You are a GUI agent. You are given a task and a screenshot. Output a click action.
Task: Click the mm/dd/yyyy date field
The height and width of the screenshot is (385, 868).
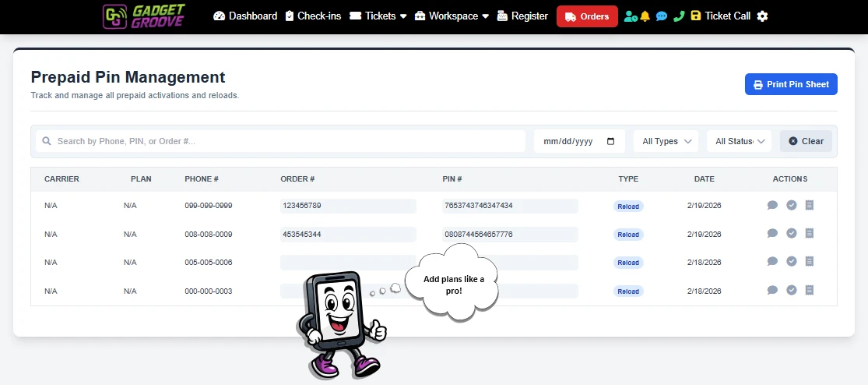click(580, 141)
